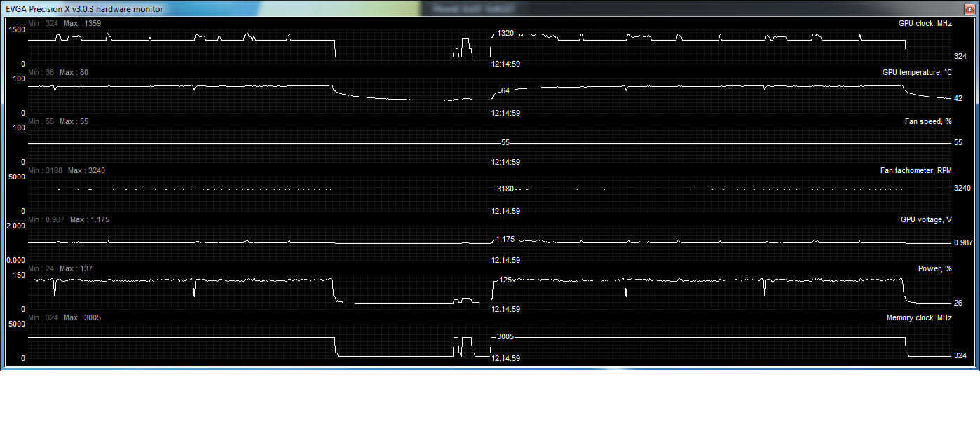
Task: Click the 1320 marker on GPU clock graph
Action: pos(505,34)
